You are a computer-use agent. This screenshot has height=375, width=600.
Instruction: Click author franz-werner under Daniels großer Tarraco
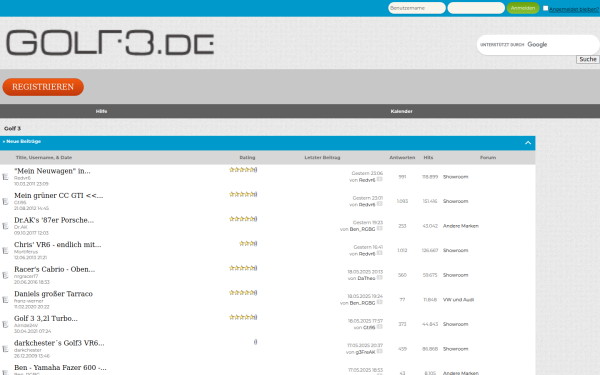pos(29,301)
